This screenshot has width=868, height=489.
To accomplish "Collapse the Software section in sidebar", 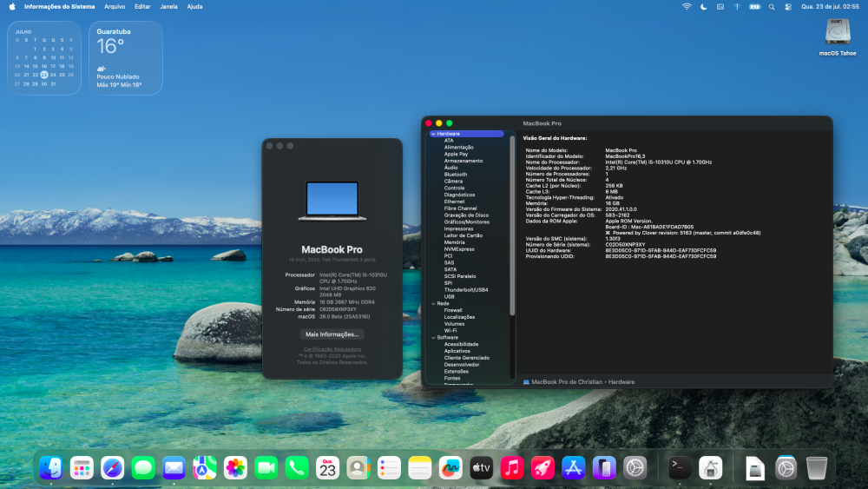I will [x=433, y=337].
